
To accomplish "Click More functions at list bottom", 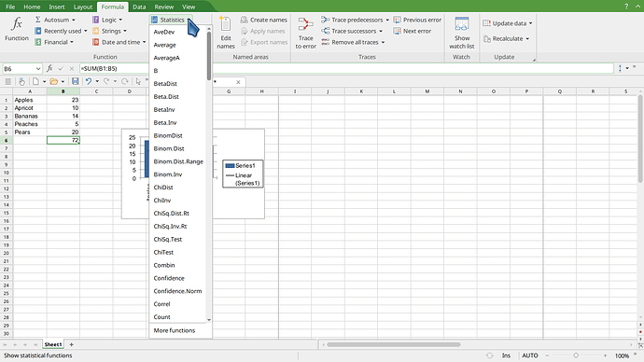I will pyautogui.click(x=175, y=330).
